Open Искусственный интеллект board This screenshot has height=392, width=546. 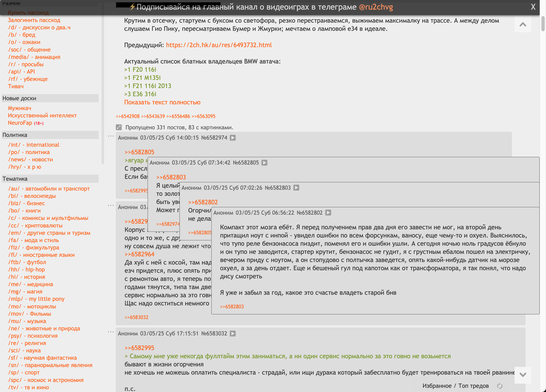point(42,116)
